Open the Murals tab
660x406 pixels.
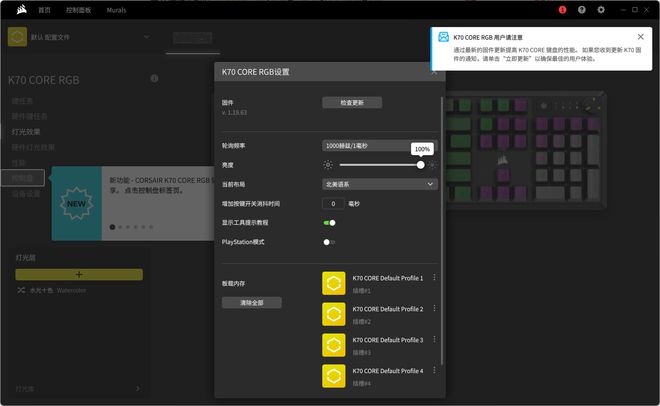[x=116, y=10]
